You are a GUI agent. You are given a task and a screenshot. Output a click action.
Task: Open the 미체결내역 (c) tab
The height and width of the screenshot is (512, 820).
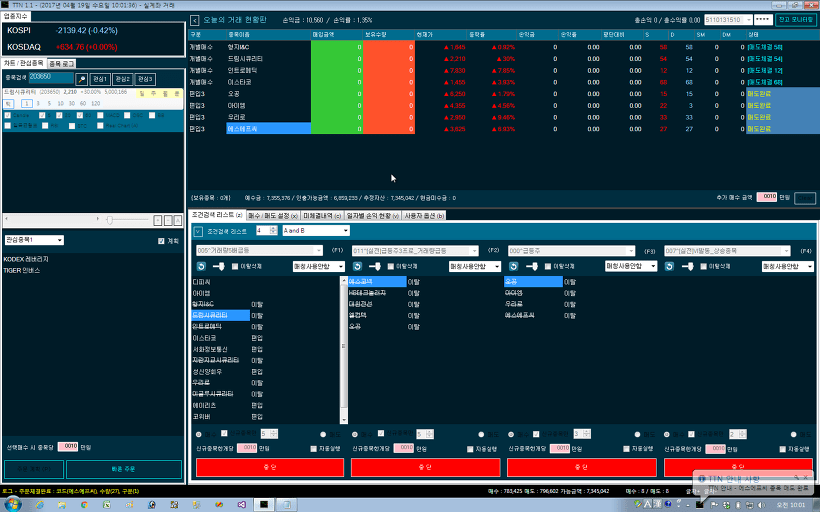pos(322,215)
